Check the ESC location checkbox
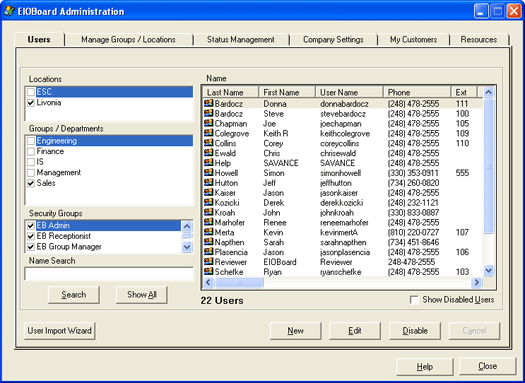 click(31, 92)
